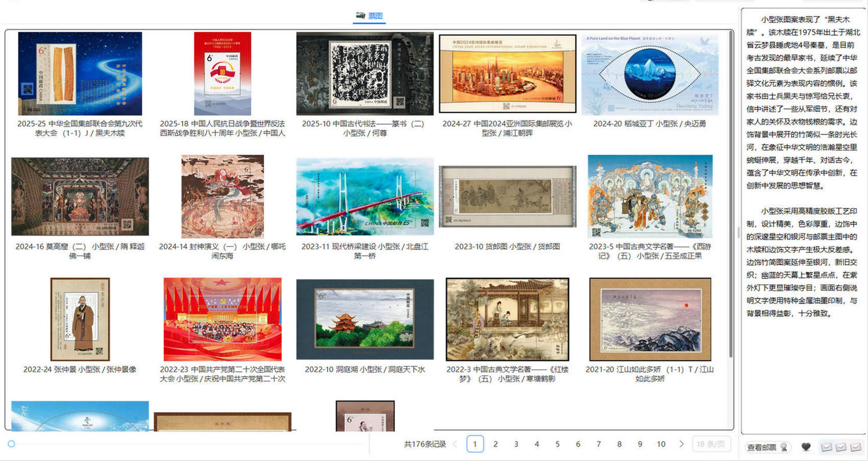Select the 2022-24 张仲景 stamp thumbnail
The width and height of the screenshot is (868, 461).
(80, 319)
